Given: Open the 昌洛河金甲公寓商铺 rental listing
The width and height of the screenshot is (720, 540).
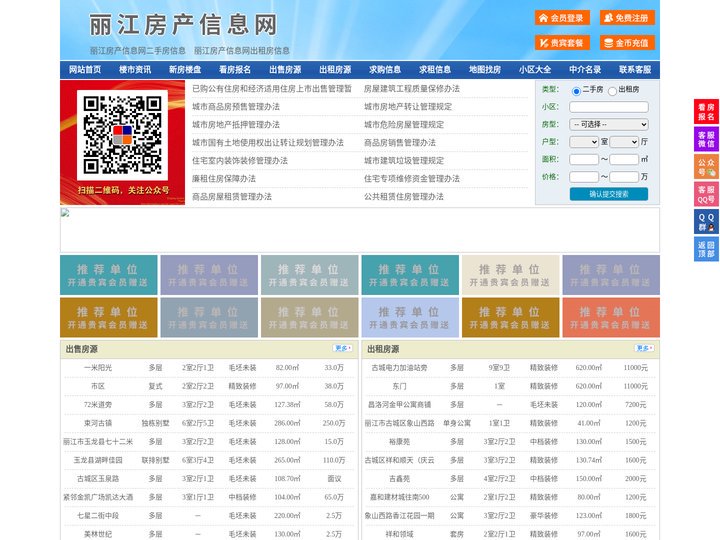Looking at the screenshot, I should pyautogui.click(x=399, y=405).
